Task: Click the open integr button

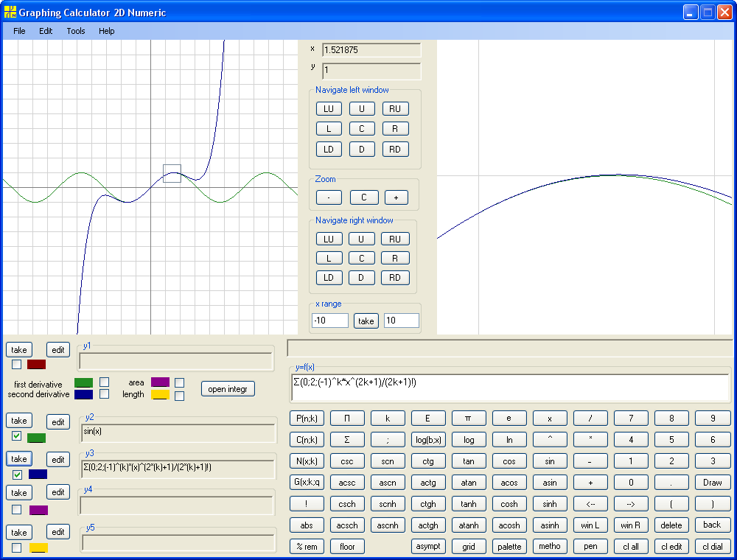Action: coord(228,389)
